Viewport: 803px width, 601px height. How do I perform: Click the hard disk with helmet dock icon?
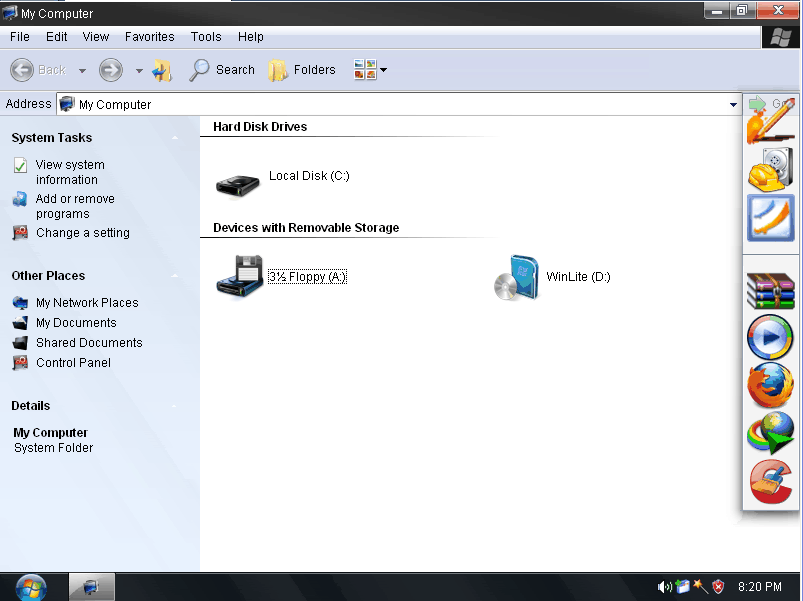770,169
